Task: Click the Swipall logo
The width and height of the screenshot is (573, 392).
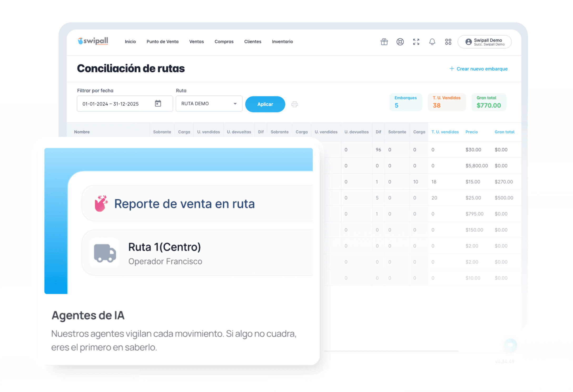Action: [93, 41]
